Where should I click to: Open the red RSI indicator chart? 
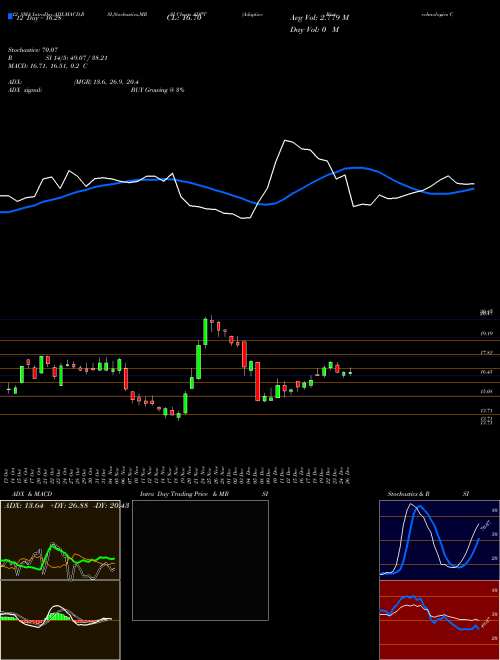(439, 620)
